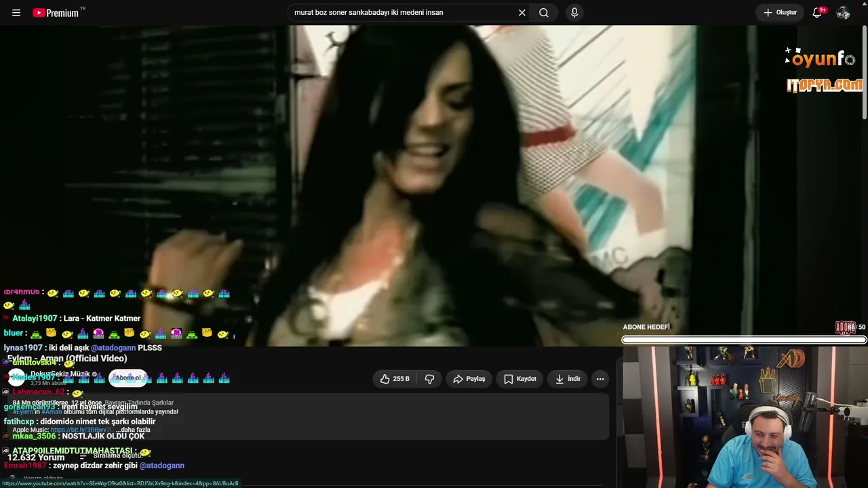Viewport: 868px width, 488px height.
Task: Open the DokuzSekiz Müzik channel avatar
Action: point(16,378)
